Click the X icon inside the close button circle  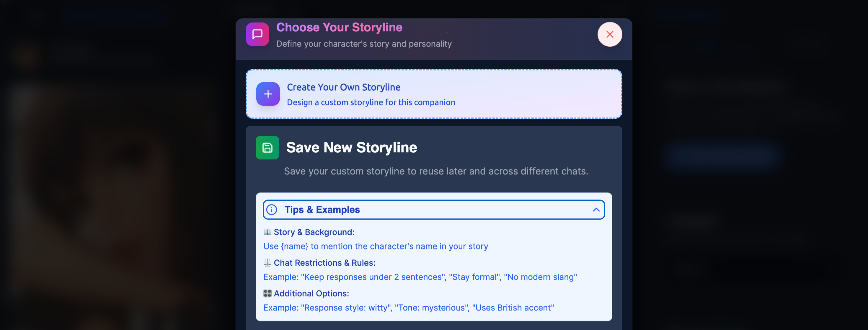pos(610,34)
